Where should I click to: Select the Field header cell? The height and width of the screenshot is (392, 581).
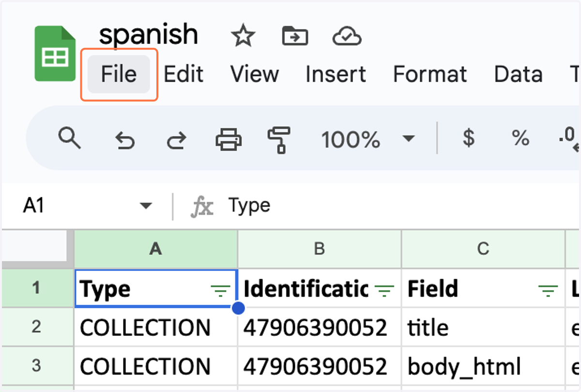pyautogui.click(x=483, y=288)
